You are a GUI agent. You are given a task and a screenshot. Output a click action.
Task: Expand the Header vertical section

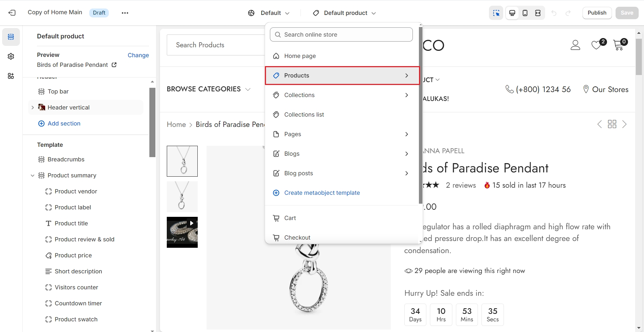point(33,107)
